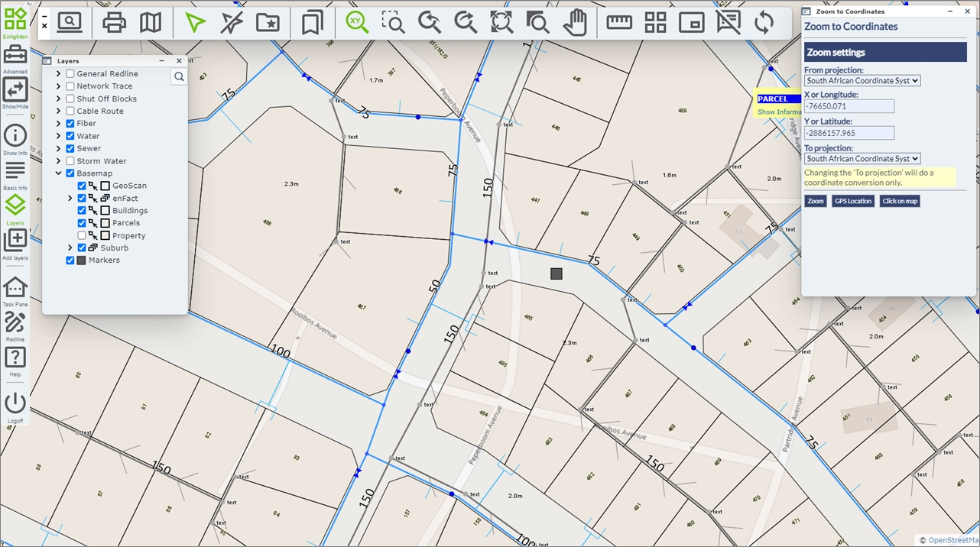Collapse the Basemap layer group
980x547 pixels.
(59, 173)
